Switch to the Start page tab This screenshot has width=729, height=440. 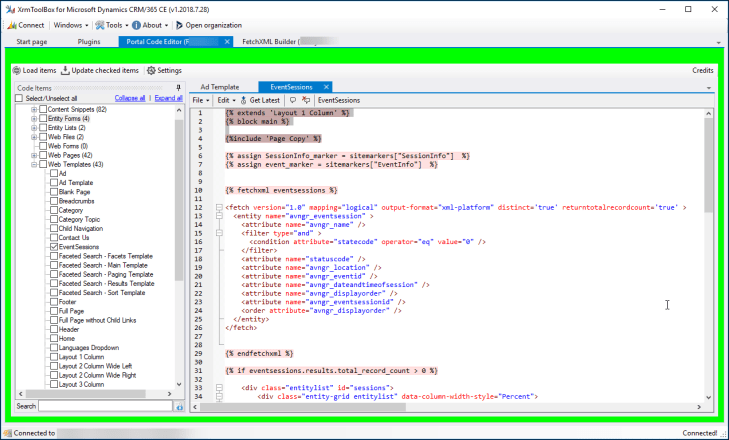coord(32,41)
